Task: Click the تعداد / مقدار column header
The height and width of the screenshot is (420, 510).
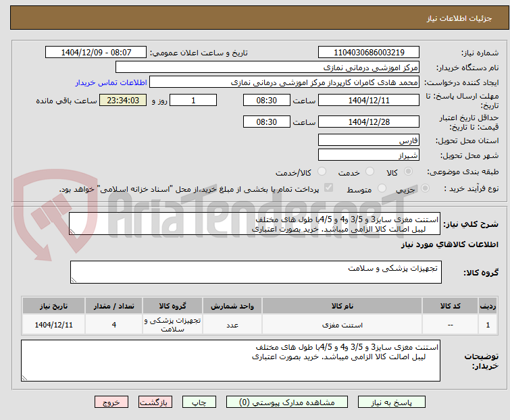Action: [114, 306]
